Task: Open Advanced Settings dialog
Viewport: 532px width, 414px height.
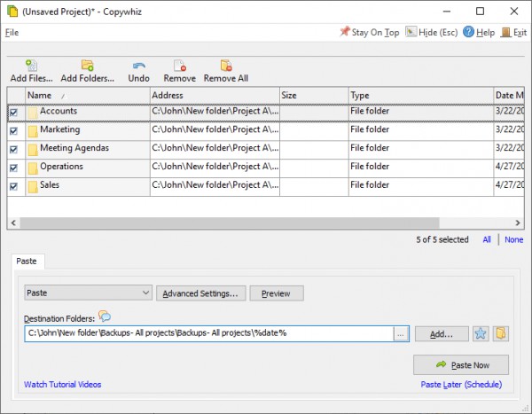Action: point(201,293)
